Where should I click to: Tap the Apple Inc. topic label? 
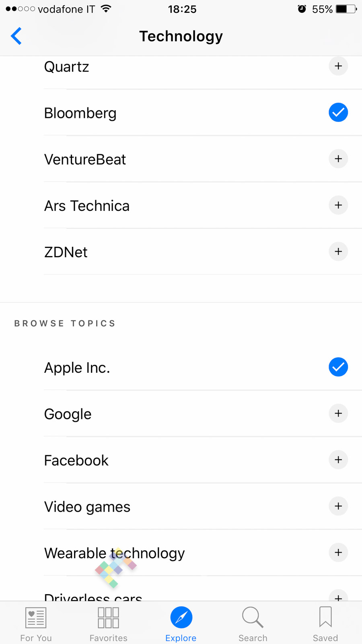[x=77, y=368]
